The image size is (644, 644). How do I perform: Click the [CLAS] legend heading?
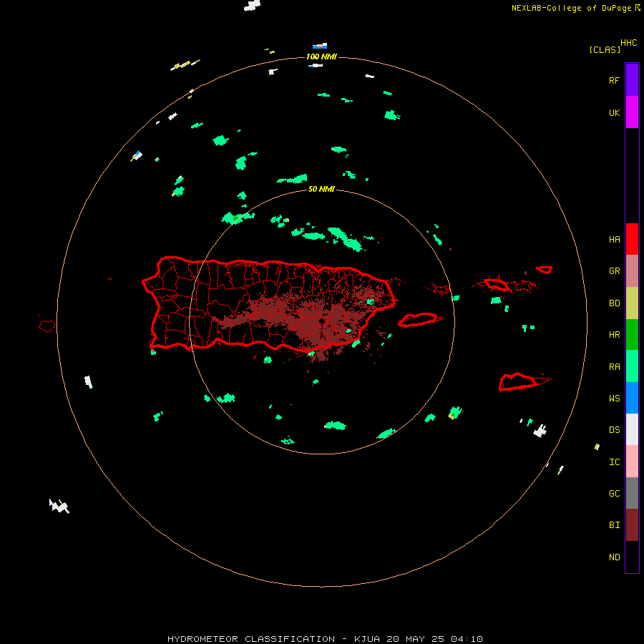[605, 49]
